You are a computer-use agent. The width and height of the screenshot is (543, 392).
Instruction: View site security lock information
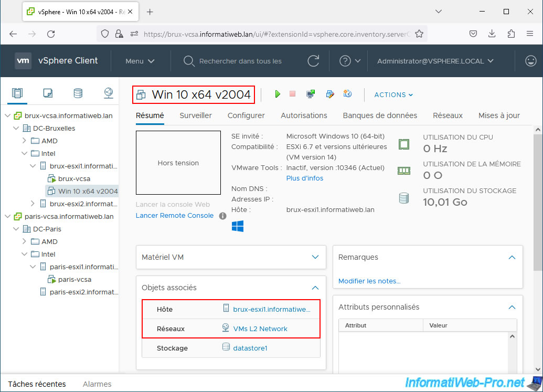coord(119,34)
